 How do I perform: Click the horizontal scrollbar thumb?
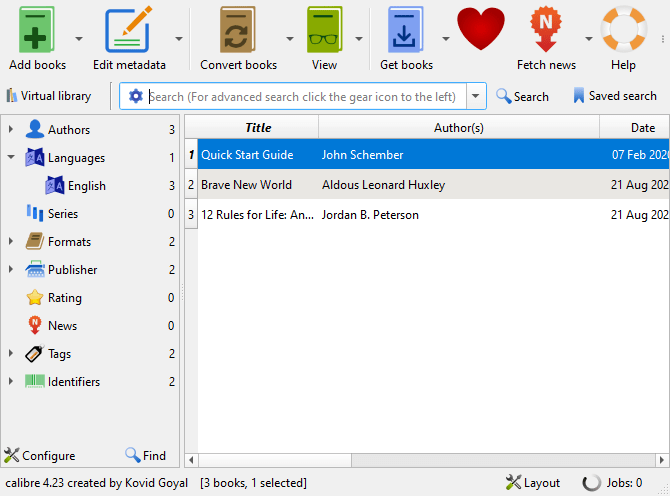point(275,460)
